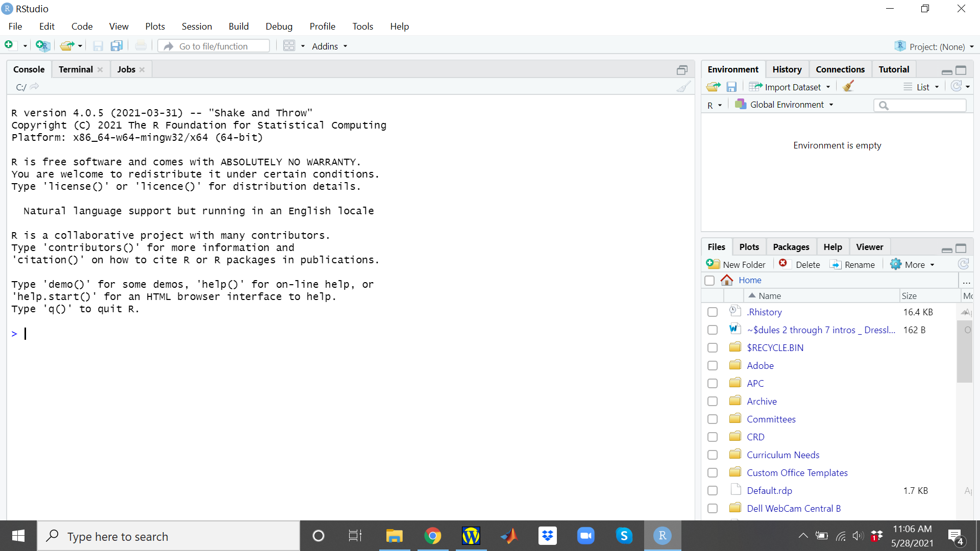Select checkbox next to Archive folder
Image resolution: width=980 pixels, height=551 pixels.
(712, 402)
